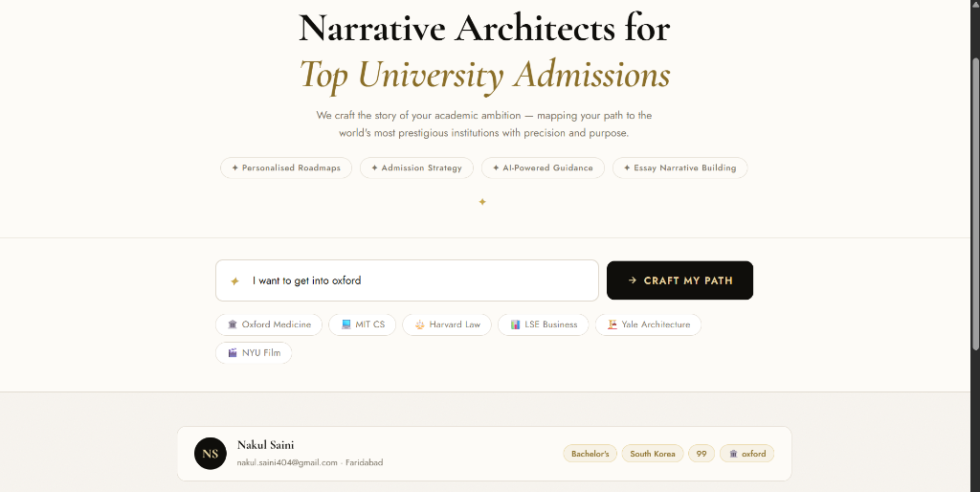This screenshot has width=980, height=492.
Task: Focus the 'I want to get into oxford' input
Action: pyautogui.click(x=407, y=280)
